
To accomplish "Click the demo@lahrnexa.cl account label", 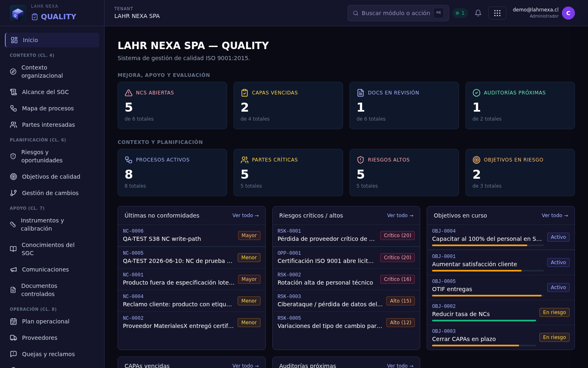I will pyautogui.click(x=536, y=10).
